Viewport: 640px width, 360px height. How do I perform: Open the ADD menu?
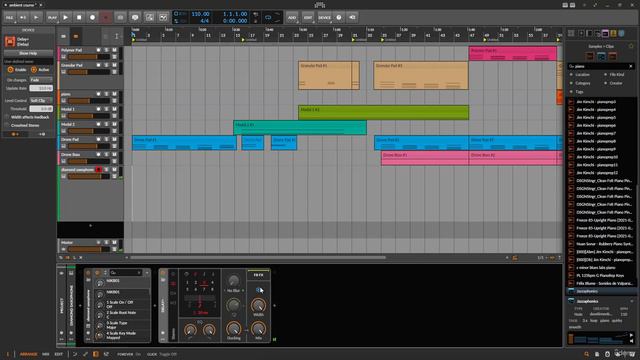coord(292,18)
